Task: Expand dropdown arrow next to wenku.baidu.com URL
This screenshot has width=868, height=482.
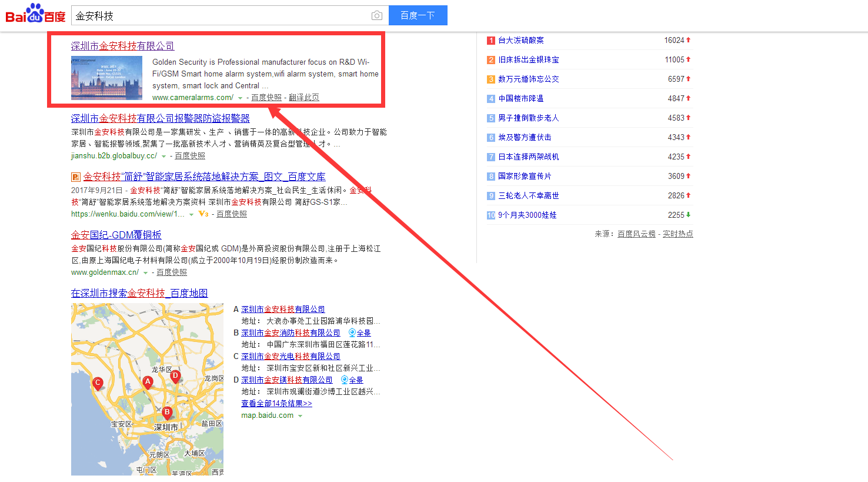Action: click(191, 215)
